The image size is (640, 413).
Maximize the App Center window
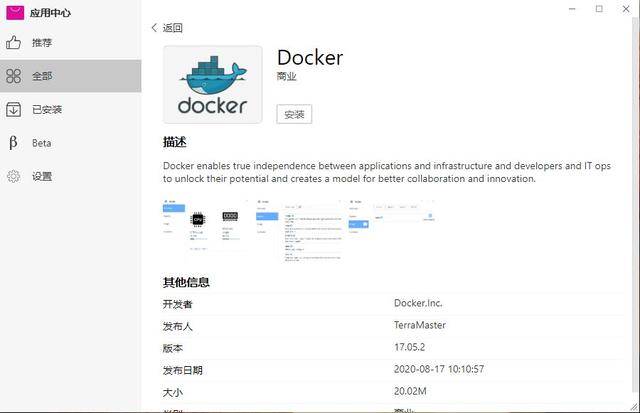click(599, 9)
